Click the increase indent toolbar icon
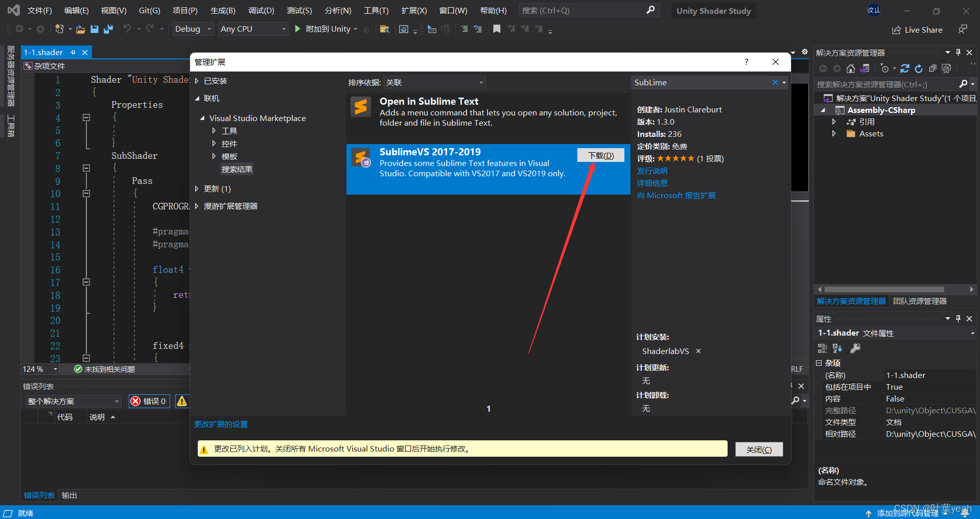Viewport: 980px width, 519px height. (x=464, y=29)
